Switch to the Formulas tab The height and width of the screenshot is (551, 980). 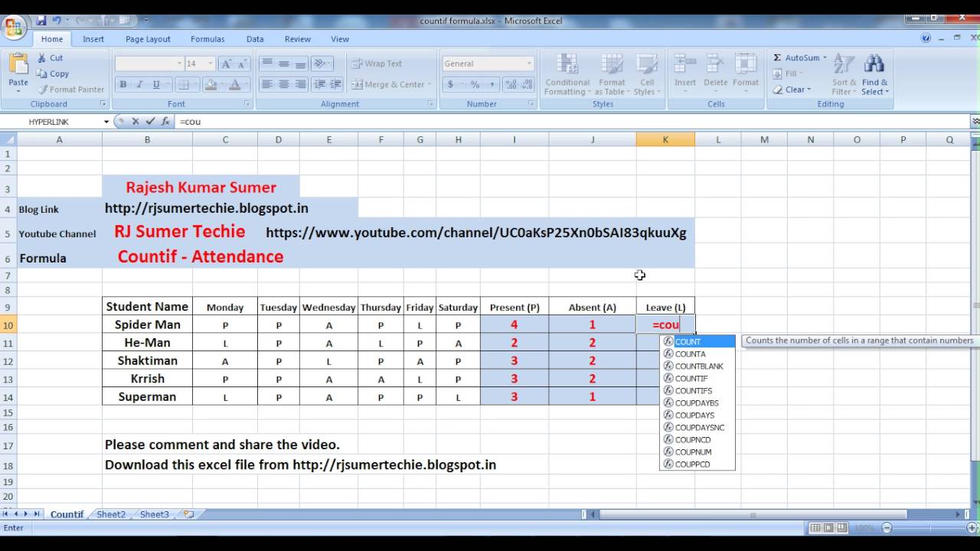[207, 39]
